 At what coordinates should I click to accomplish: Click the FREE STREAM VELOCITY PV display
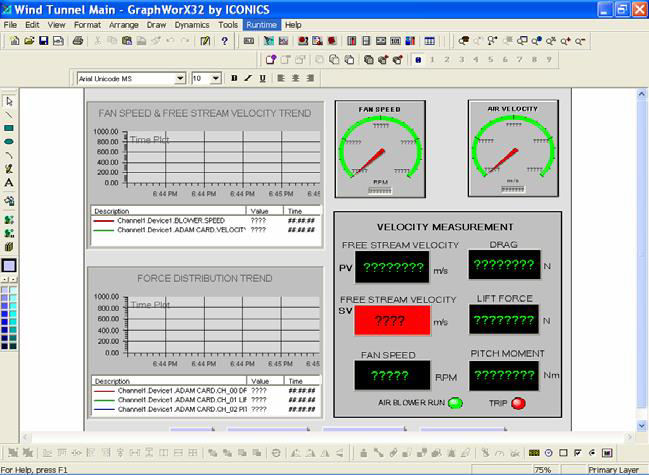point(392,267)
